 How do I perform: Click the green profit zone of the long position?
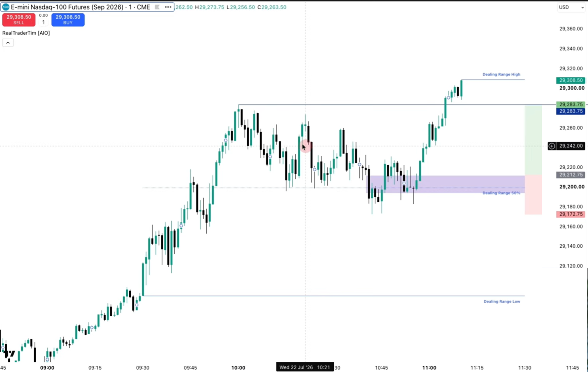(x=533, y=140)
